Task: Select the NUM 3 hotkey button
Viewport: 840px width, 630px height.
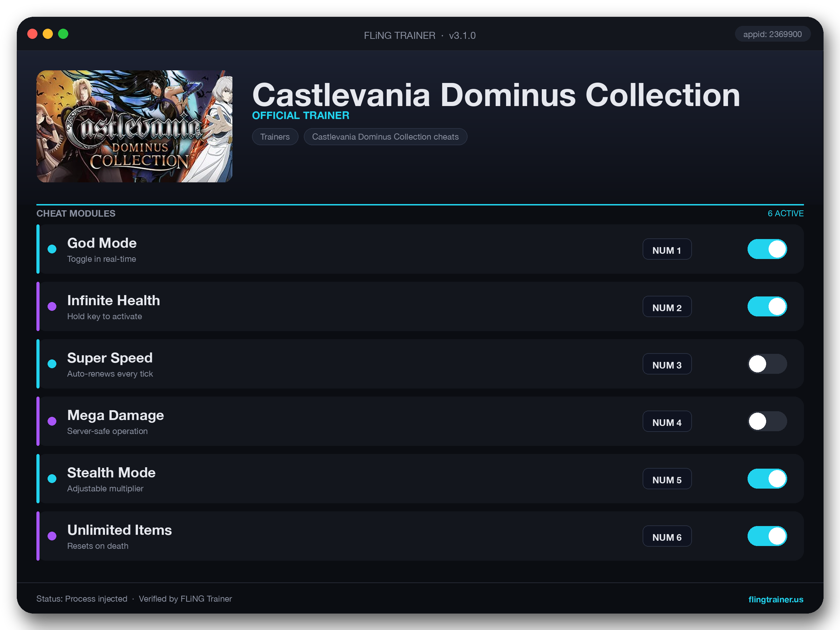Action: (667, 364)
